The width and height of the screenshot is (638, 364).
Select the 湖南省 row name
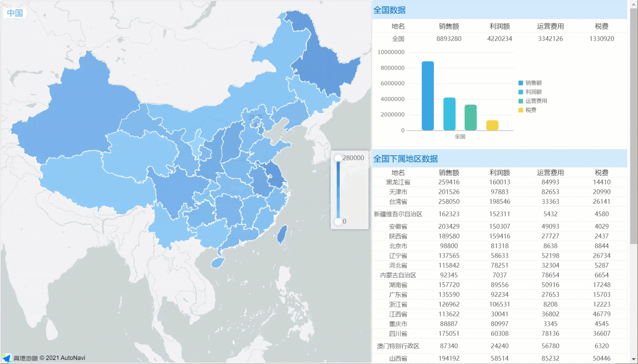coord(398,285)
